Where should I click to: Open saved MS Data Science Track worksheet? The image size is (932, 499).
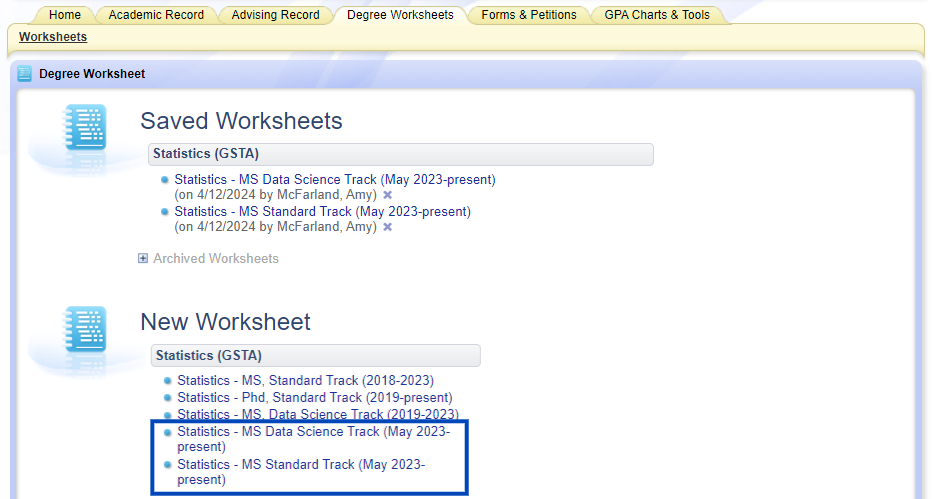[334, 180]
